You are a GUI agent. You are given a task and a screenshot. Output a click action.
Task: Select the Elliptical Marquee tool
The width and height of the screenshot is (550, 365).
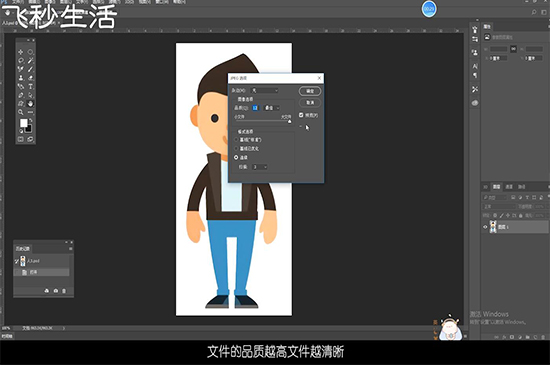tap(31, 52)
